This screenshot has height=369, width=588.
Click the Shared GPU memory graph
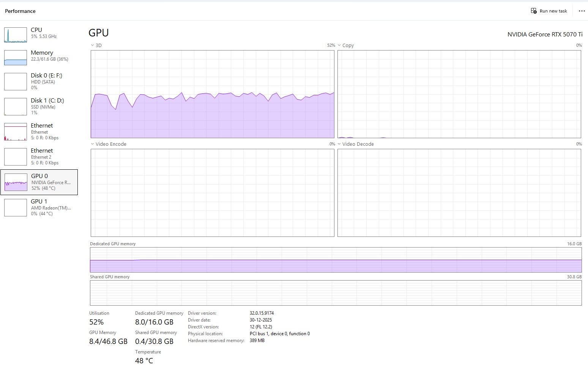pyautogui.click(x=336, y=293)
